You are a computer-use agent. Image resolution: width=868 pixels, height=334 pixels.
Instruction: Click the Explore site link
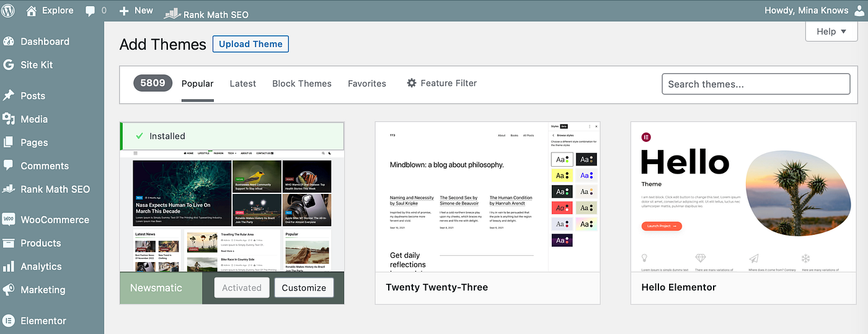click(58, 11)
